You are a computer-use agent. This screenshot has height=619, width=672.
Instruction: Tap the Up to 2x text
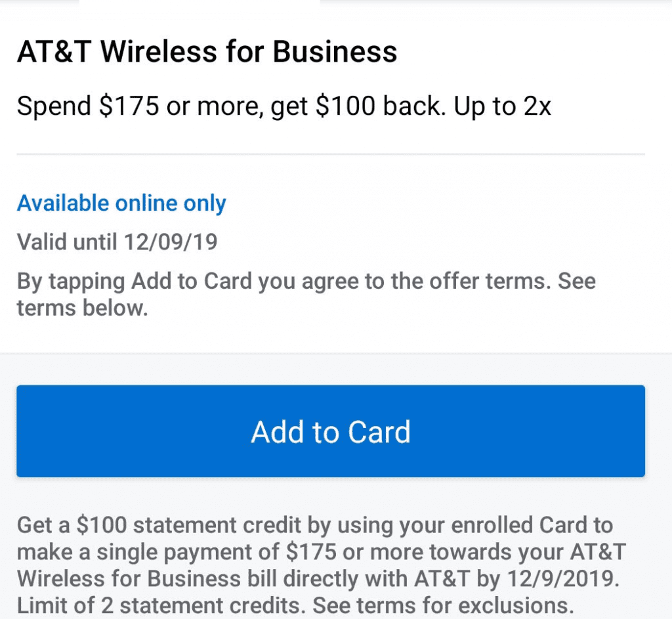(x=502, y=106)
